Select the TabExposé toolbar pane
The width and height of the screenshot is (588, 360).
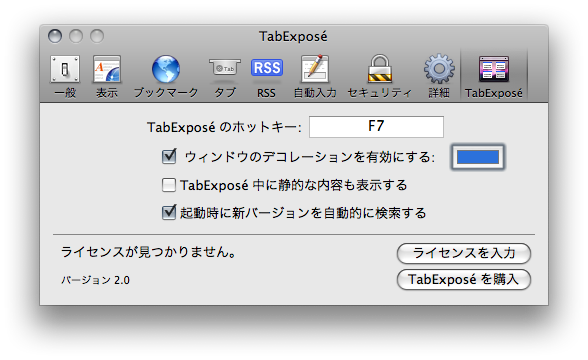point(494,77)
